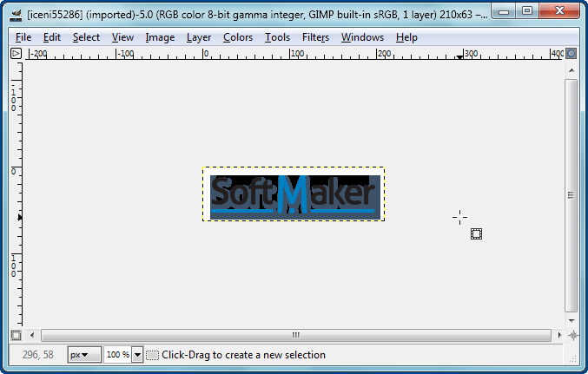This screenshot has height=374, width=588.
Task: Maximize the GIMP window
Action: tap(527, 11)
